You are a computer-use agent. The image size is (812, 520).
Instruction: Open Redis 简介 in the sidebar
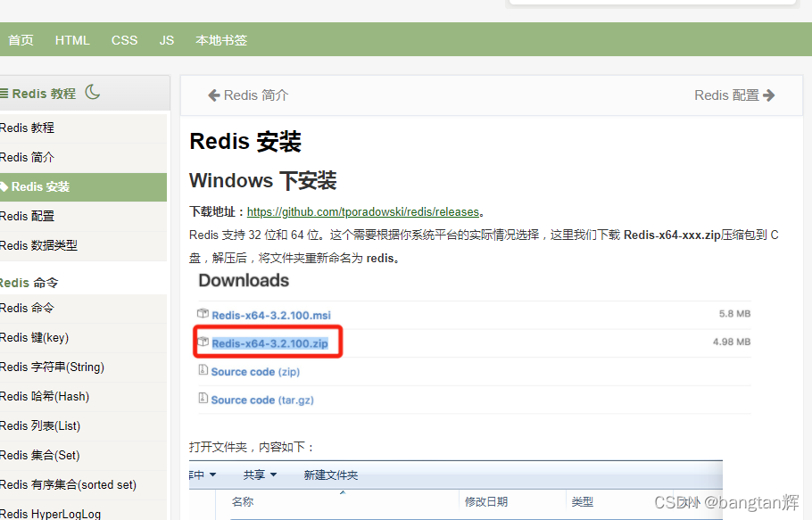[x=83, y=157]
